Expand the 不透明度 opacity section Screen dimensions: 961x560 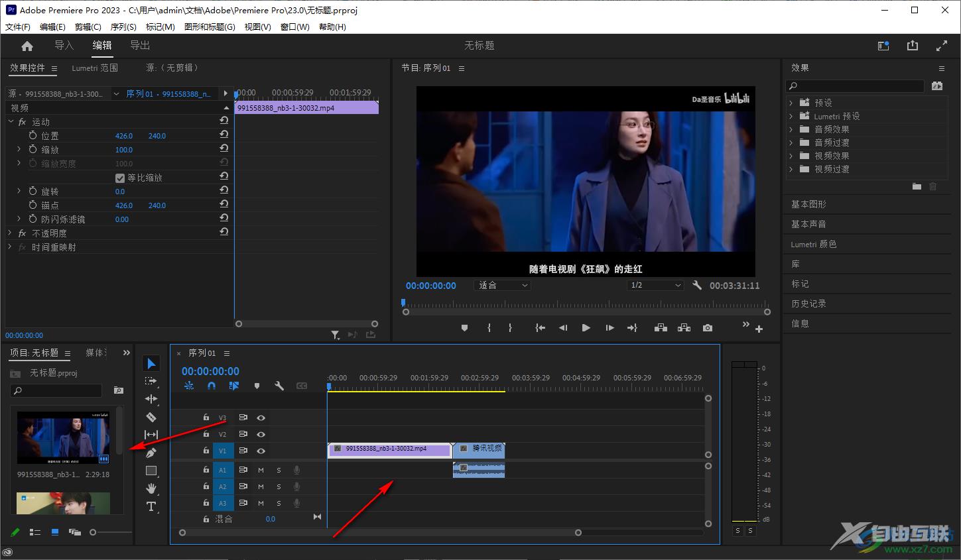[11, 233]
